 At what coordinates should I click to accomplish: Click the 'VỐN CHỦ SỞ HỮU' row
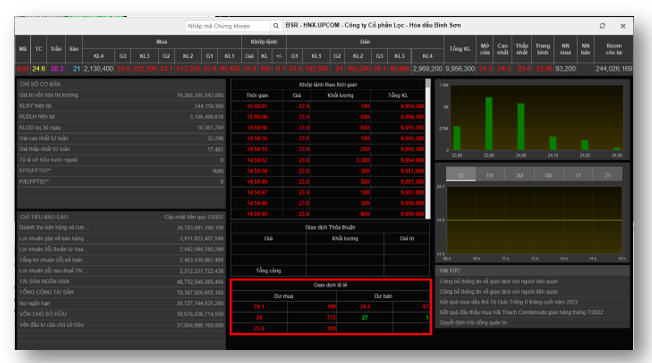[x=121, y=314]
